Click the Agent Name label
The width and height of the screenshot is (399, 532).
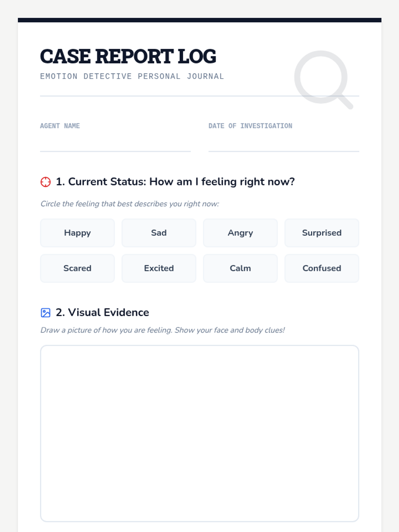click(60, 126)
